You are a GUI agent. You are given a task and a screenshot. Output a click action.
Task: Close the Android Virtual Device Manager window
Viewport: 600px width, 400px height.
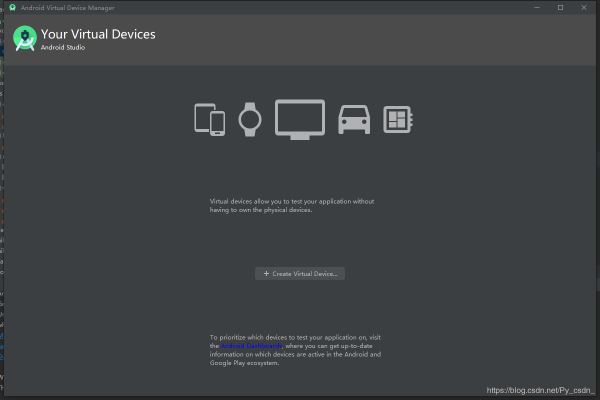pos(584,7)
